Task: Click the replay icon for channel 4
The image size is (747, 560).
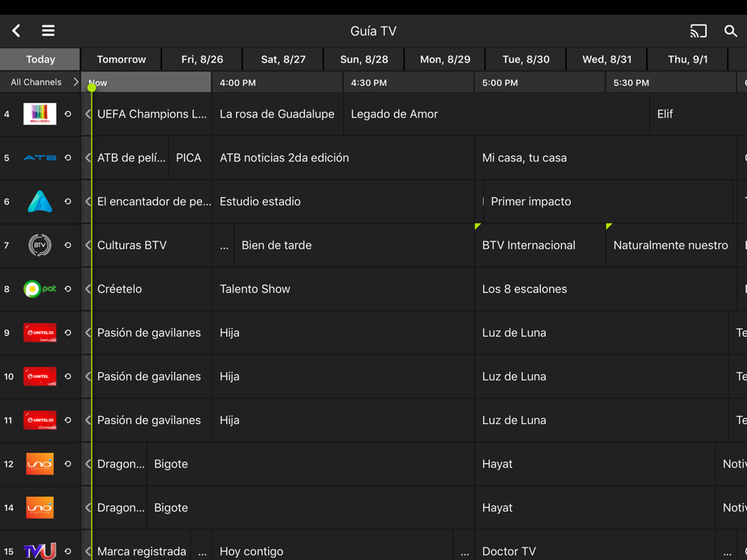Action: coord(68,114)
